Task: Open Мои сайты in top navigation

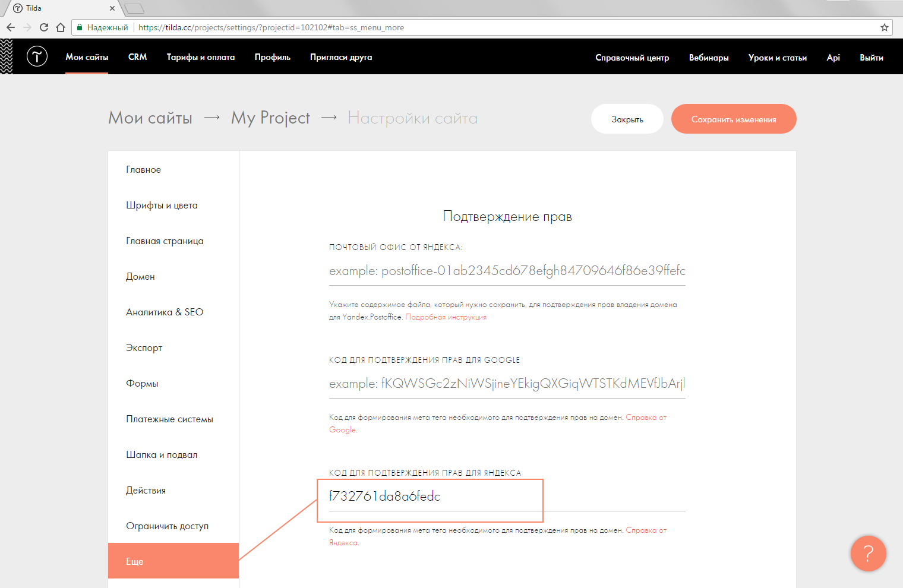Action: pos(87,57)
